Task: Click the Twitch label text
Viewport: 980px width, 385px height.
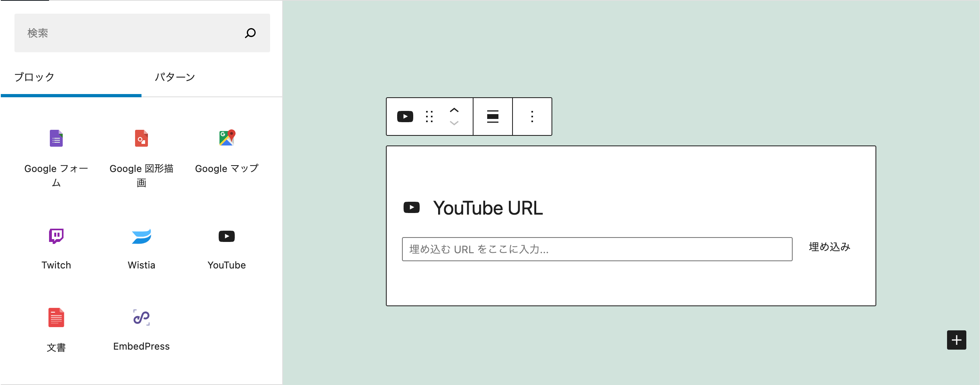Action: [56, 265]
